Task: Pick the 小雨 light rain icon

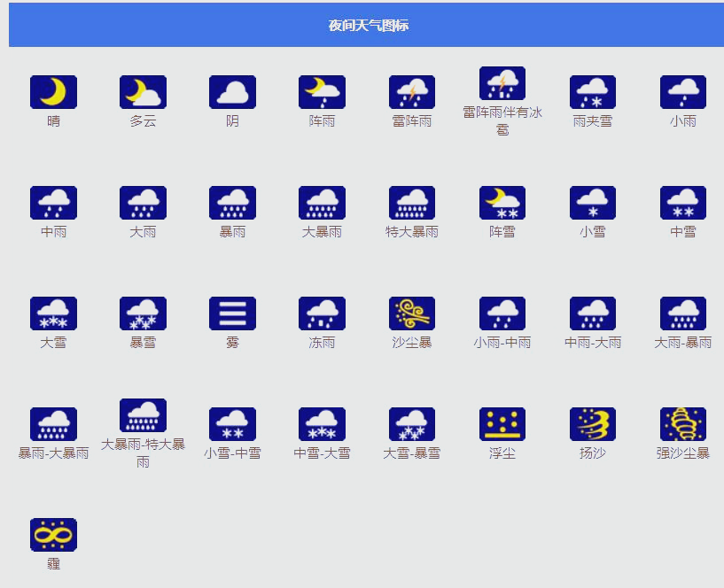Action: click(683, 92)
